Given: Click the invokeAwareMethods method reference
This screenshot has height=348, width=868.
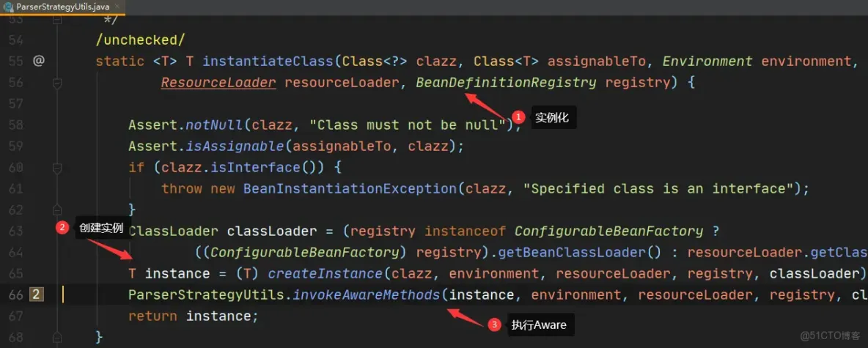Looking at the screenshot, I should [x=367, y=295].
